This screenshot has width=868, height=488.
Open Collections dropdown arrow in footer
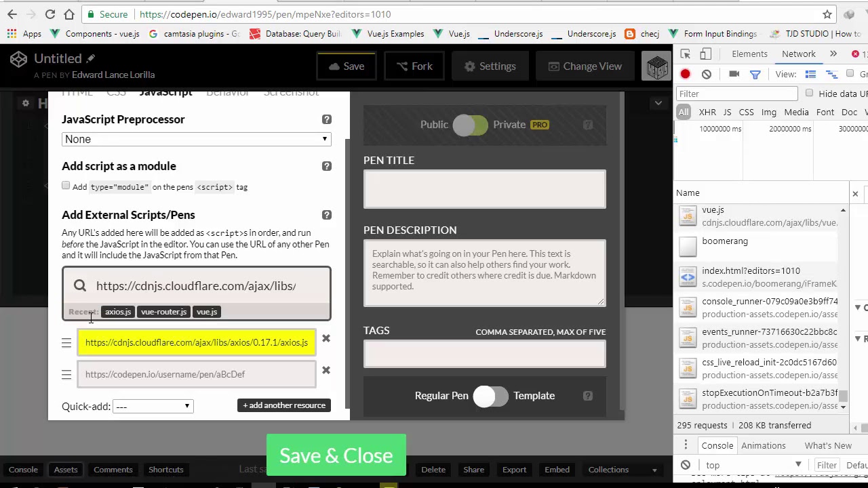point(654,470)
